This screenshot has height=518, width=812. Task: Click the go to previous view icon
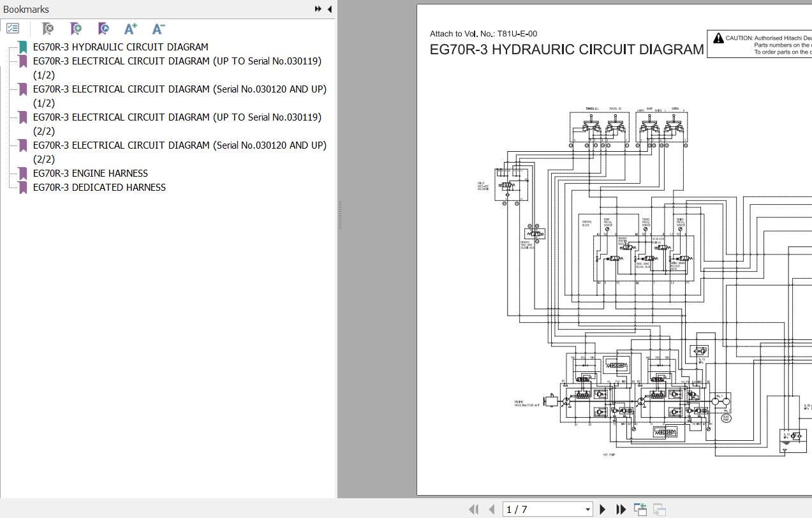640,509
